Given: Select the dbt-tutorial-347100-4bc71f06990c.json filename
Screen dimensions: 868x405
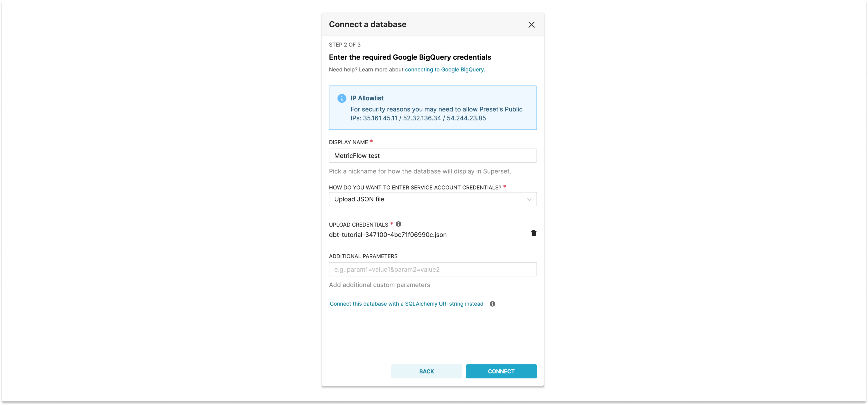Looking at the screenshot, I should pyautogui.click(x=387, y=235).
